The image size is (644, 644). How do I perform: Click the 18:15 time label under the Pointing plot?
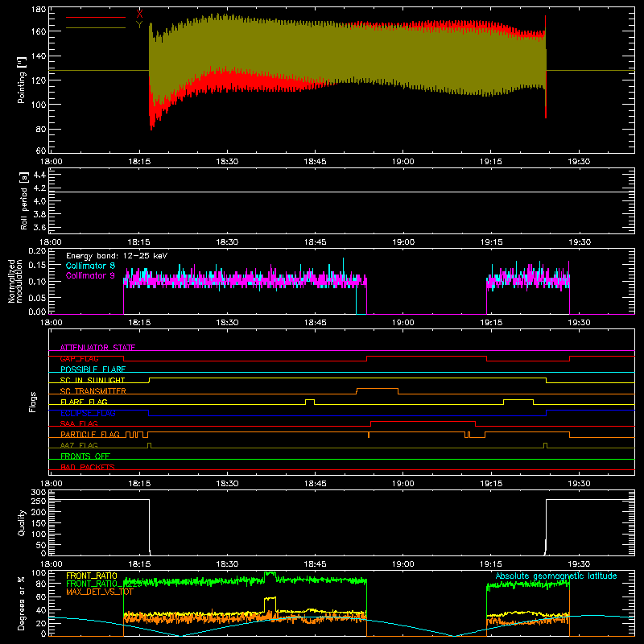point(139,162)
